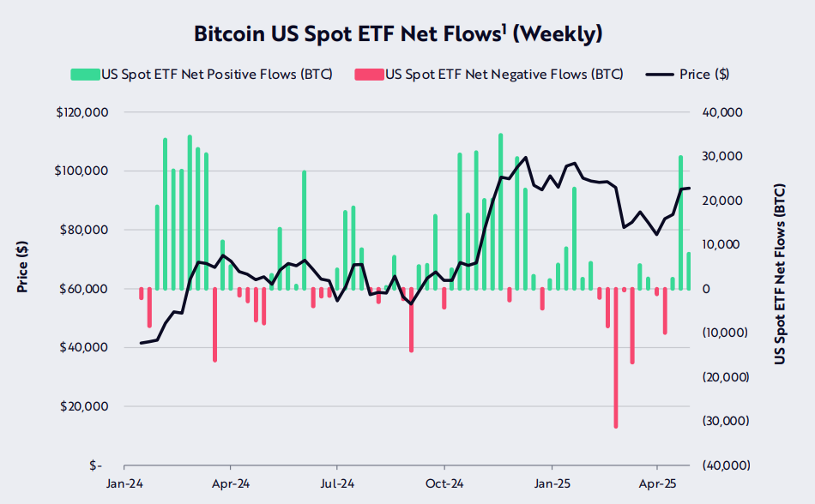Click the Jan-24 date label on the x-axis

[124, 483]
